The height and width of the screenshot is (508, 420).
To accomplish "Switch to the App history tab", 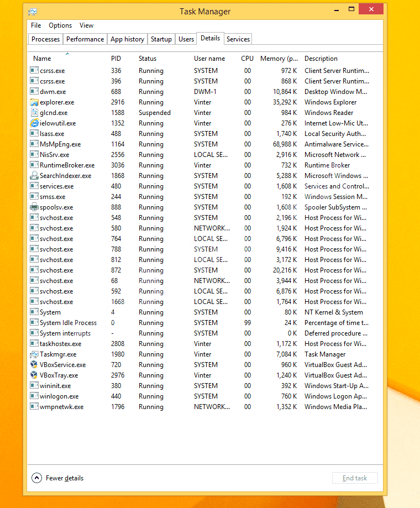I will (127, 39).
